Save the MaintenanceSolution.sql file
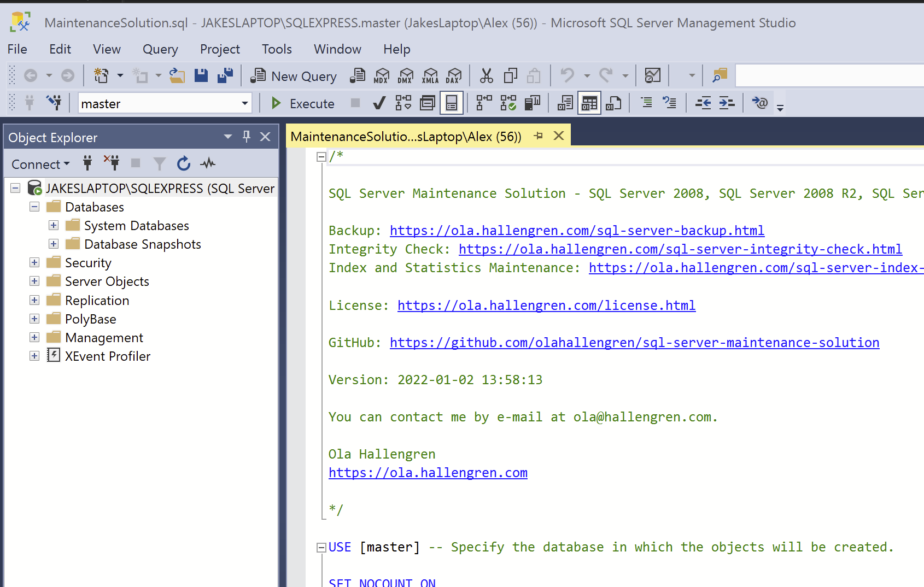 coord(201,75)
